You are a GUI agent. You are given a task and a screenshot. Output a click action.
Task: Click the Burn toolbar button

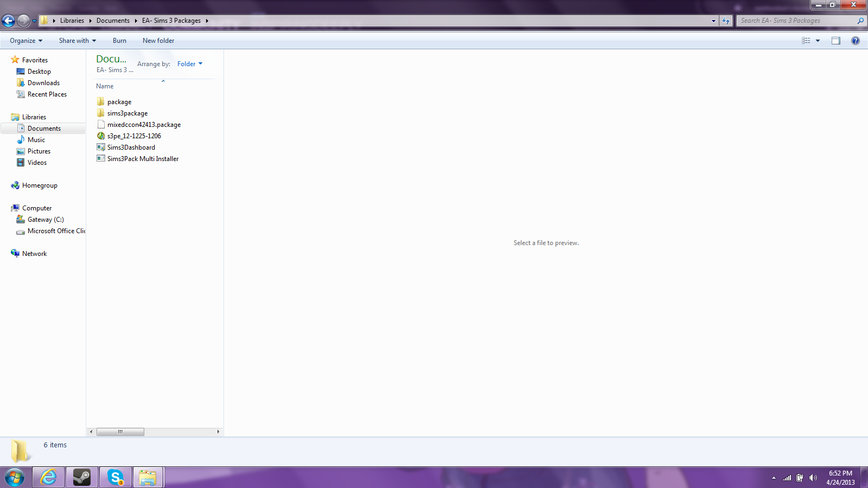point(119,41)
